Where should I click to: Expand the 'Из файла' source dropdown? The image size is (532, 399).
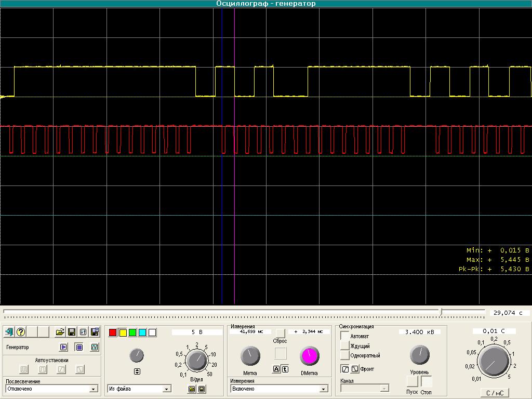coord(166,389)
